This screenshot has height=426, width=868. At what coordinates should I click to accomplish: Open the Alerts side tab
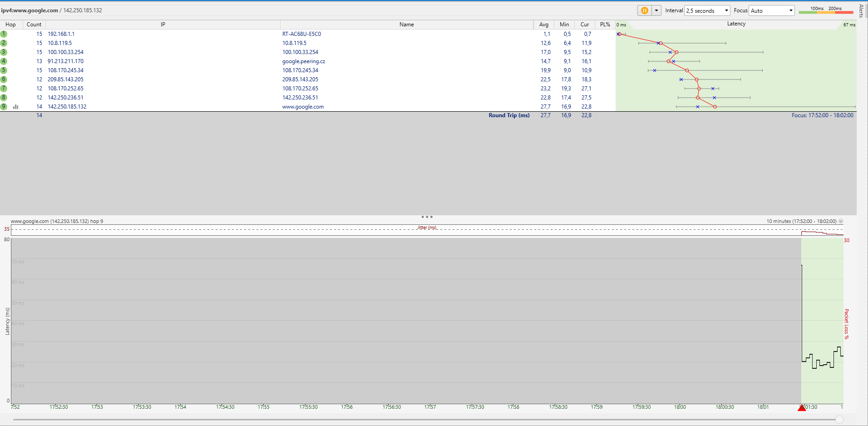[x=862, y=10]
